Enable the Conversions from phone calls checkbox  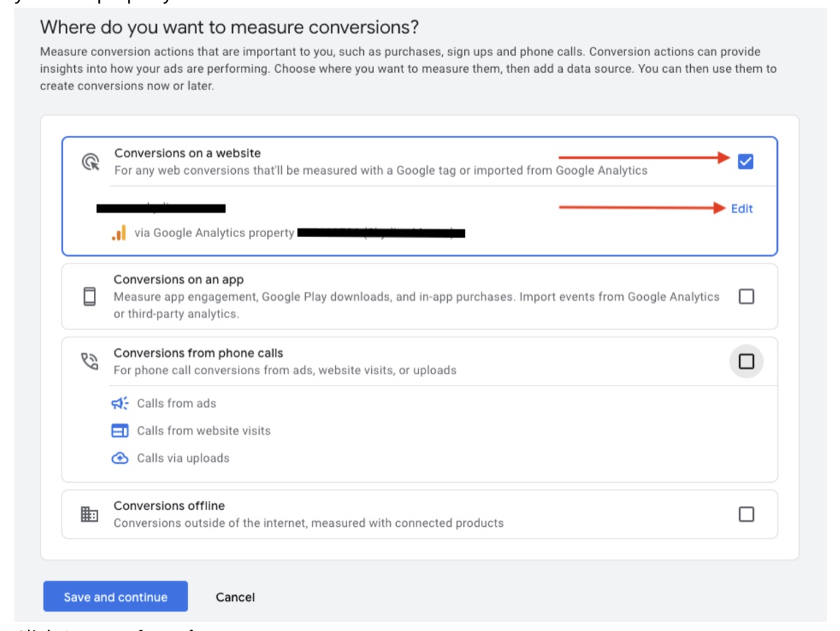tap(746, 362)
